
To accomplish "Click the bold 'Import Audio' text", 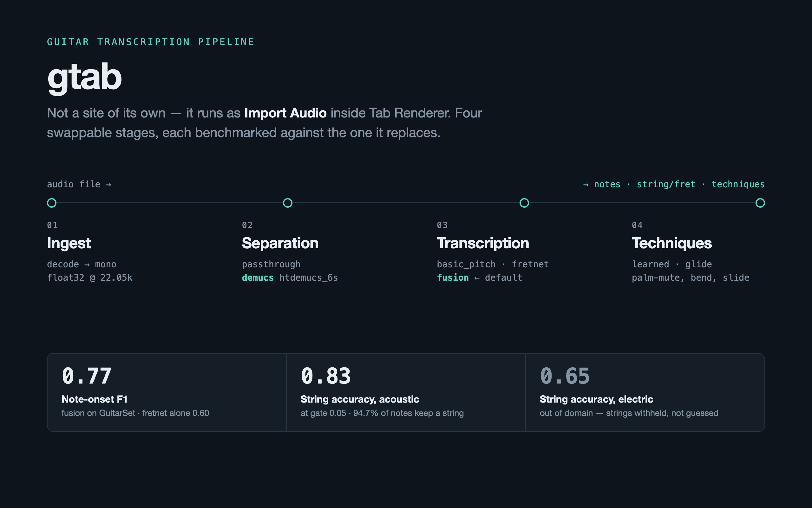I will [285, 113].
